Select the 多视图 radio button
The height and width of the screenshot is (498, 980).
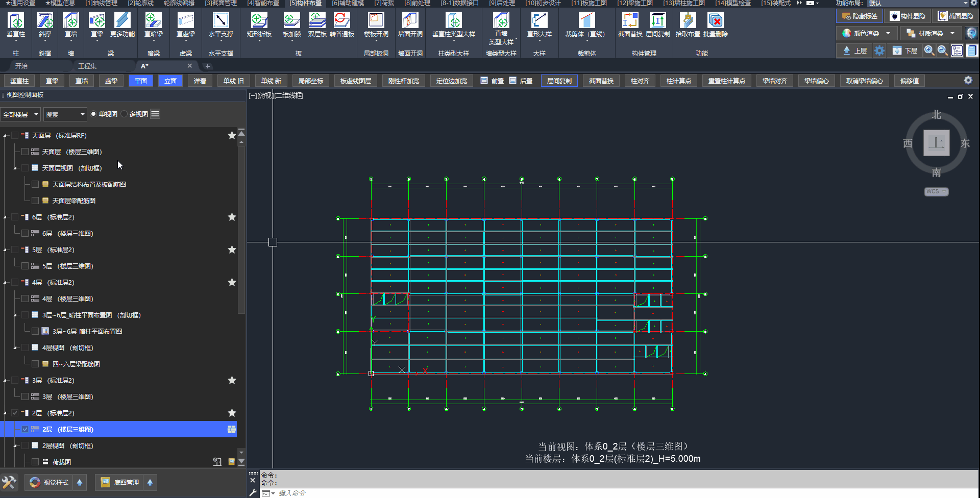tap(125, 114)
